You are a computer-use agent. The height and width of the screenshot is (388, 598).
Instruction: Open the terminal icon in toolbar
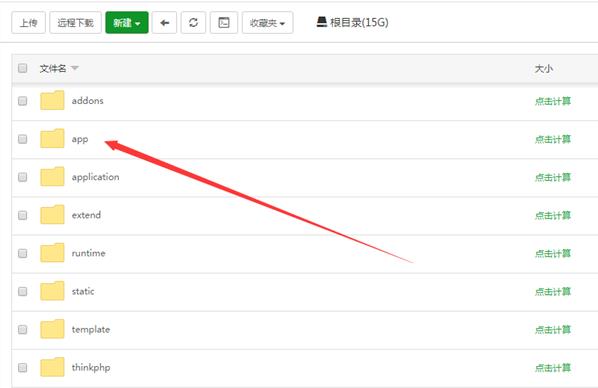224,23
